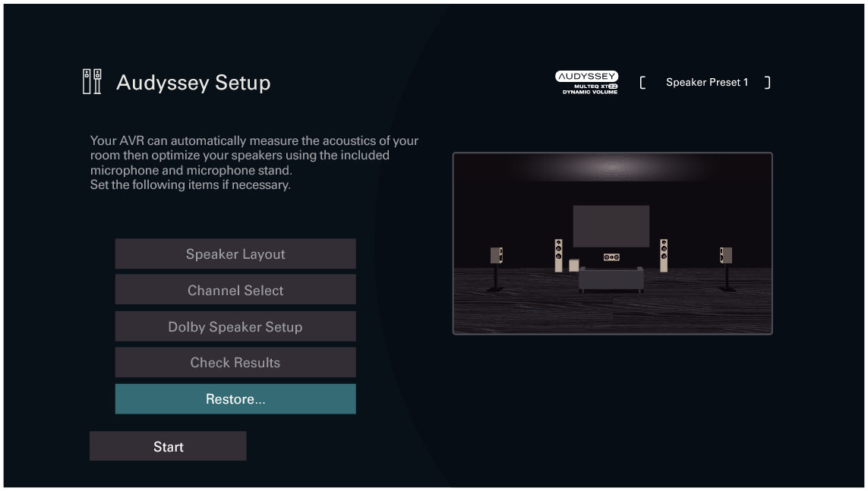Select the highlighted Restore... option

pos(235,398)
